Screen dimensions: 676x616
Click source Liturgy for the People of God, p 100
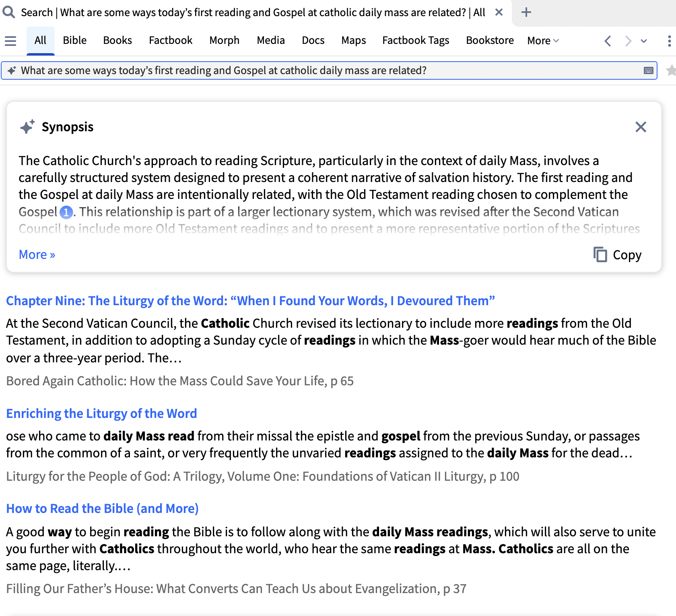(x=263, y=476)
